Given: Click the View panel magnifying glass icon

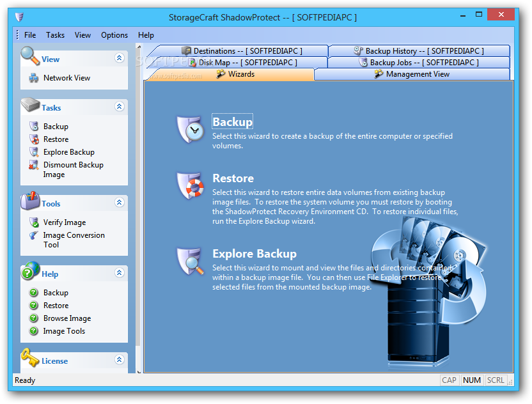Looking at the screenshot, I should point(30,56).
